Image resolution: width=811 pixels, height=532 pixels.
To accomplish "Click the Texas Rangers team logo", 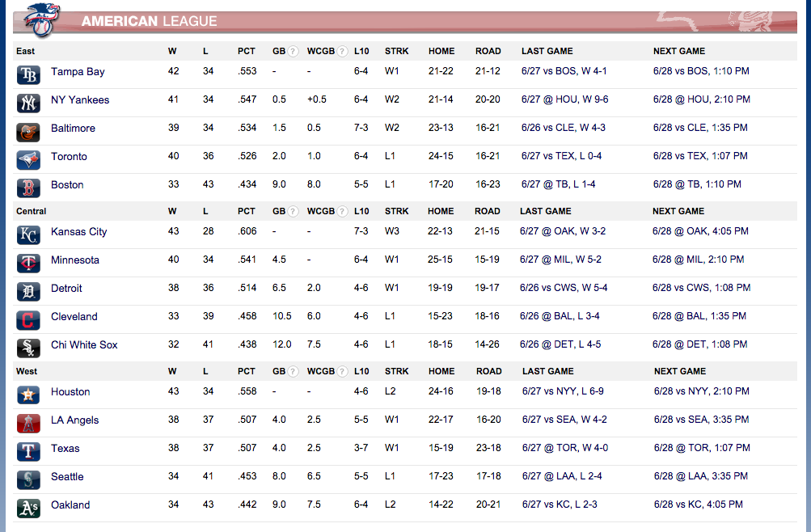I will [x=28, y=453].
